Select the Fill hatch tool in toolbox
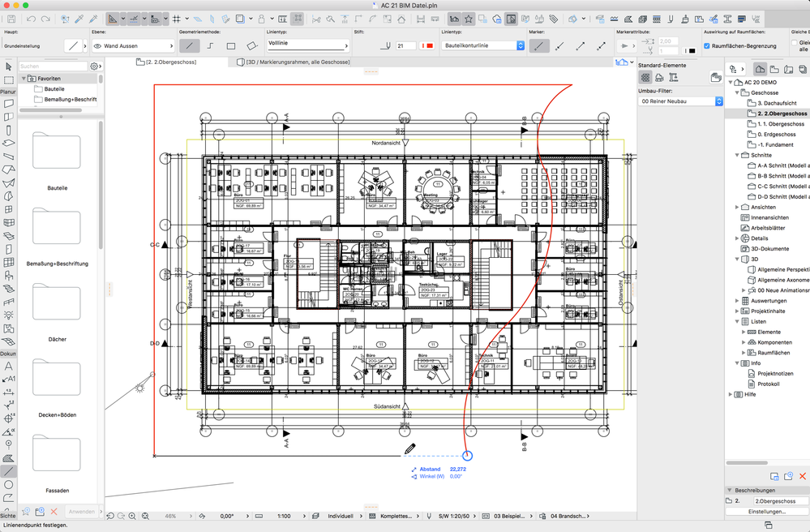 click(x=8, y=458)
